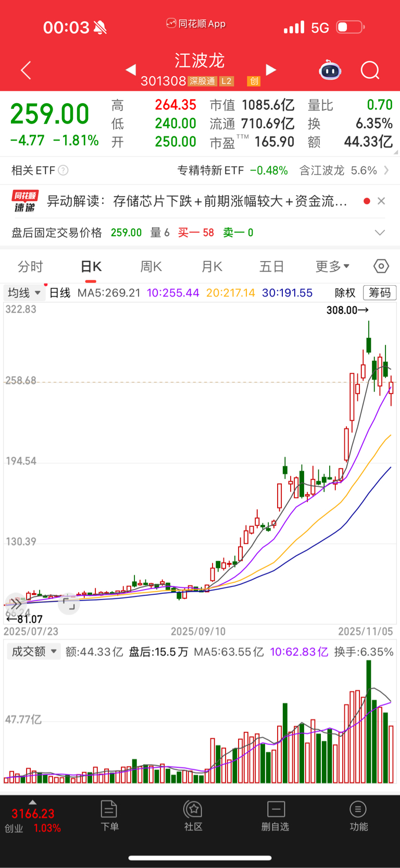The image size is (400, 868).
Task: Toggle 除权 adjustment mode
Action: click(345, 293)
